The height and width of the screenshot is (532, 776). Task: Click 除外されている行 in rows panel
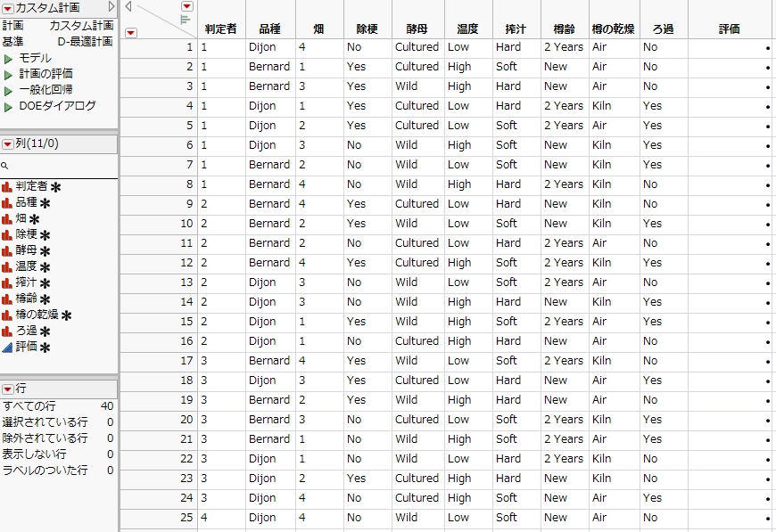pyautogui.click(x=45, y=438)
